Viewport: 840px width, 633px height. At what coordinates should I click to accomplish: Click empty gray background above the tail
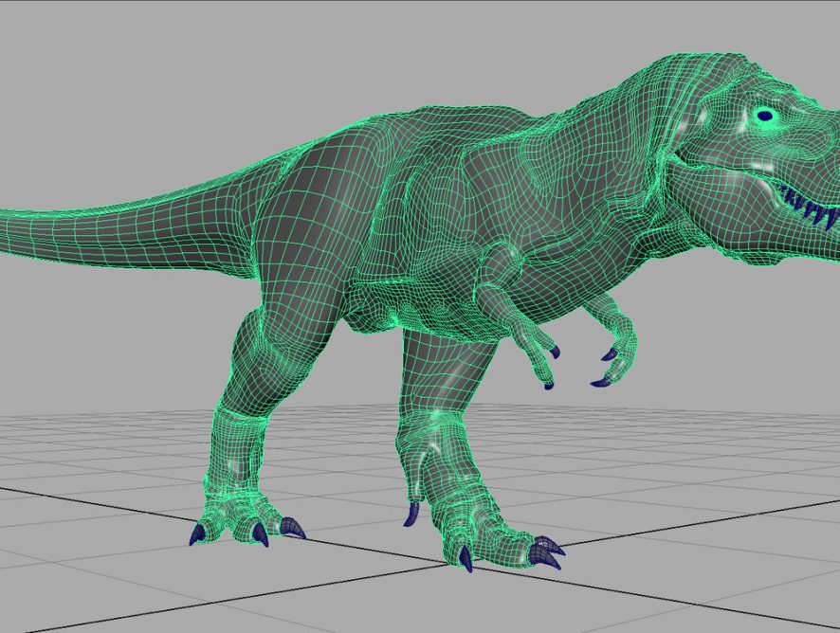click(142, 95)
